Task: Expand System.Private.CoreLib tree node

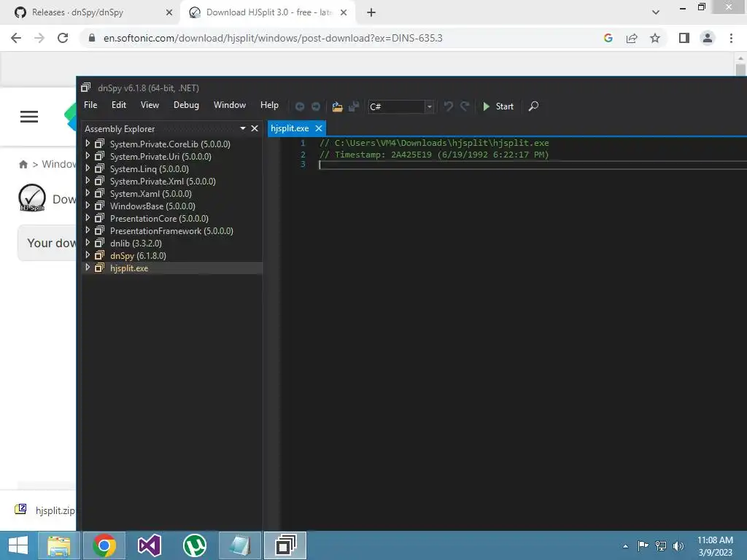Action: click(x=88, y=144)
